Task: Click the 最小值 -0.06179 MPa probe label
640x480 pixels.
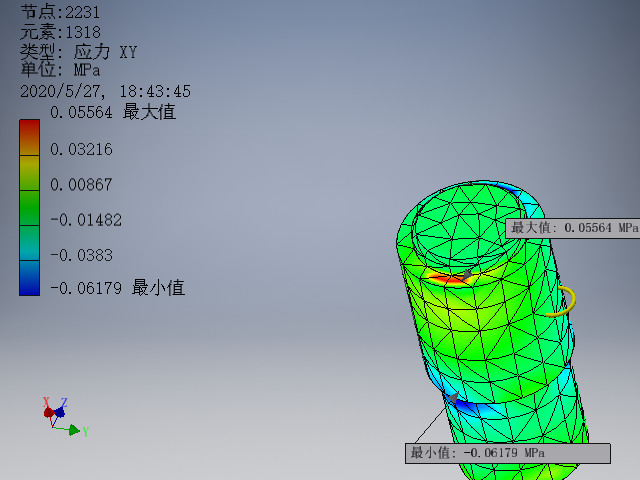Action: pos(508,453)
